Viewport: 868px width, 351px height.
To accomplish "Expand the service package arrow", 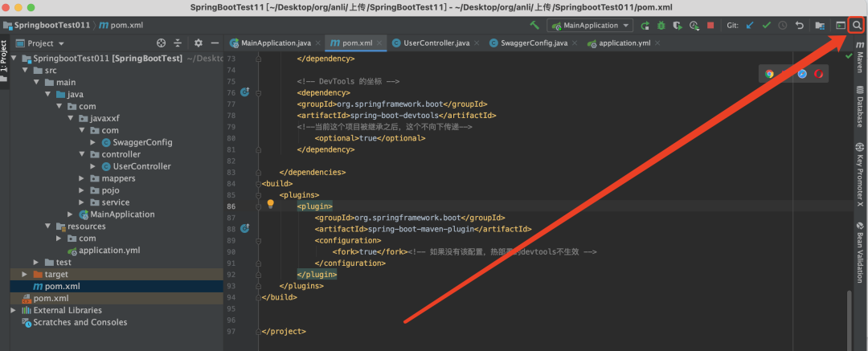I will pyautogui.click(x=81, y=202).
